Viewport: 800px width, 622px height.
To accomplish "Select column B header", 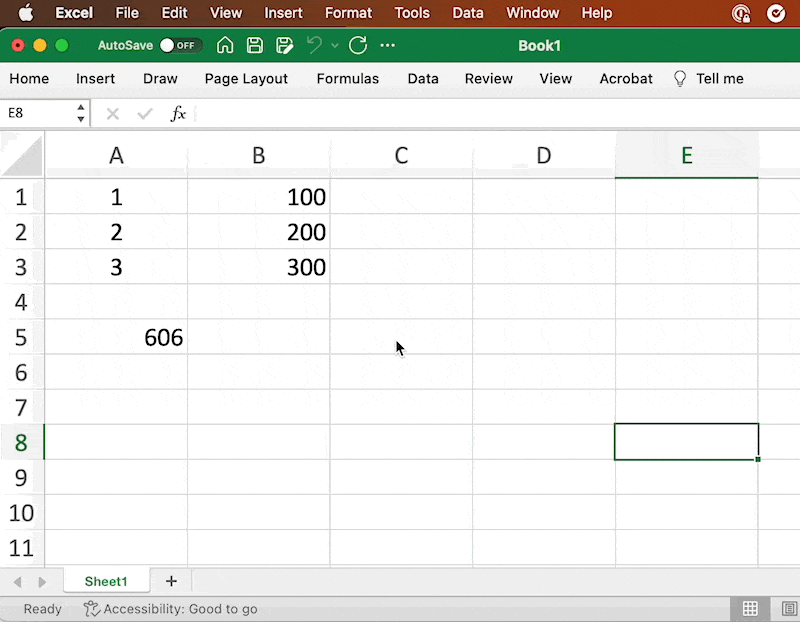I will coord(259,155).
